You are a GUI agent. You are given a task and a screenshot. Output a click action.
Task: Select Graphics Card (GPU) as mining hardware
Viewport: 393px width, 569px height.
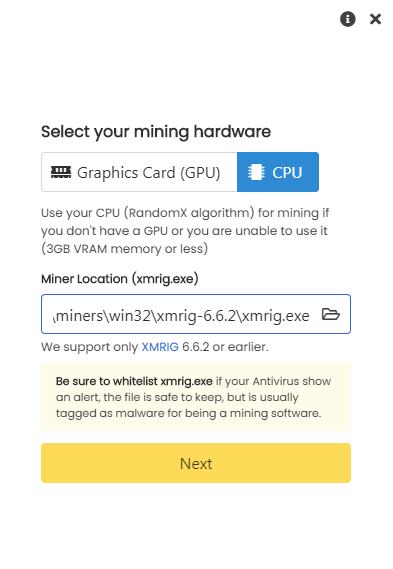coord(139,172)
